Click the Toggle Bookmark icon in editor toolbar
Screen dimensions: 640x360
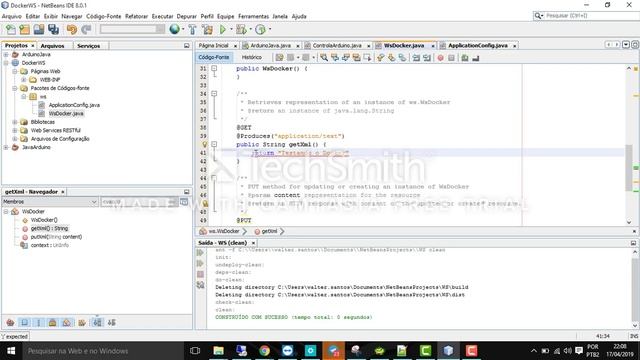(402, 58)
